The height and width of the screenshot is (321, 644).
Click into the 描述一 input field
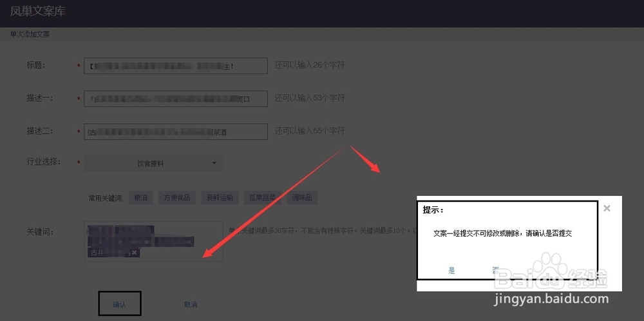click(176, 99)
